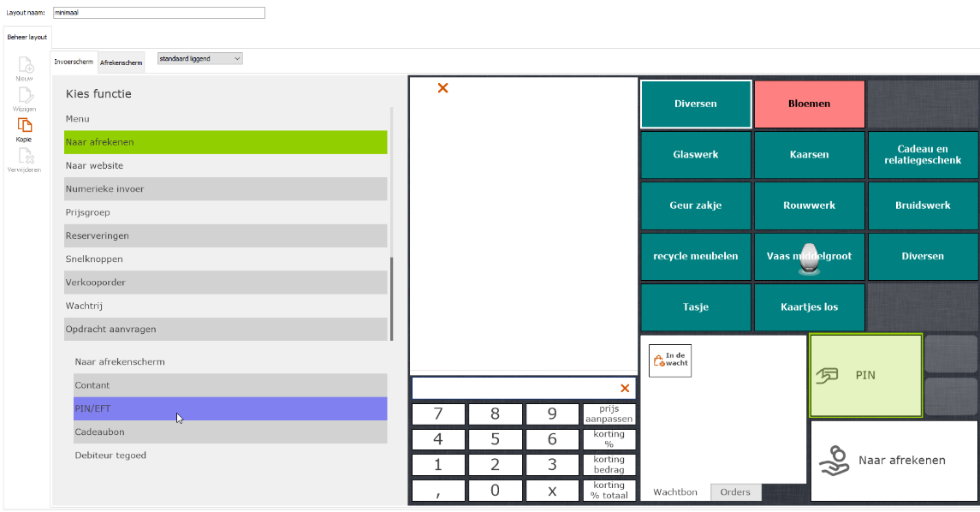Viewport: 980px width, 512px height.
Task: Choose Contant in function list
Action: point(229,385)
